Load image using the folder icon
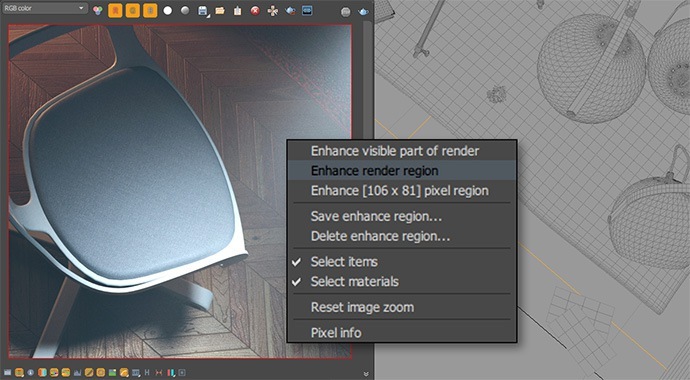This screenshot has width=690, height=380. (220, 11)
